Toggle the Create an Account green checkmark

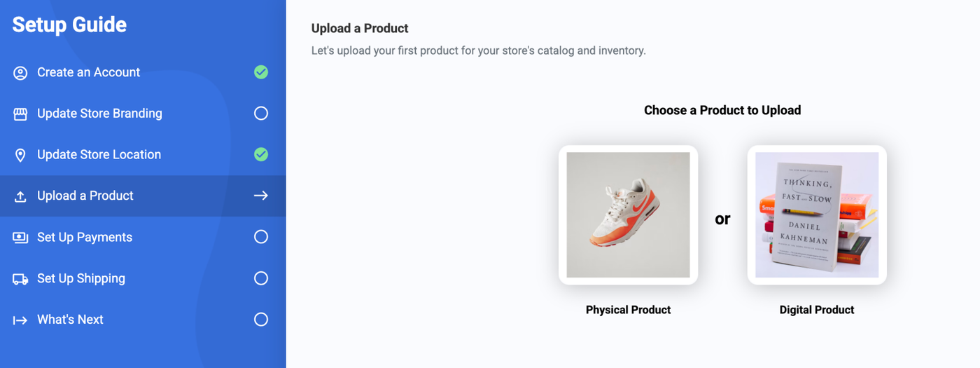[261, 72]
